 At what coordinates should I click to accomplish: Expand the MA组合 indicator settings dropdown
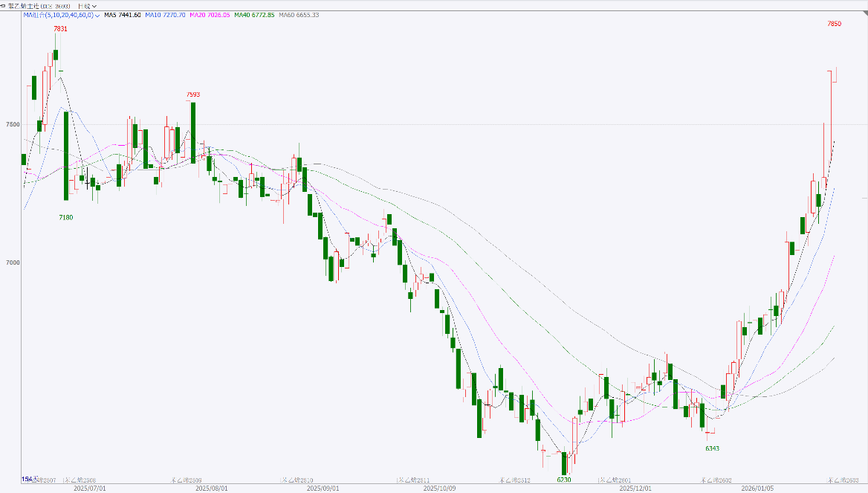point(97,15)
